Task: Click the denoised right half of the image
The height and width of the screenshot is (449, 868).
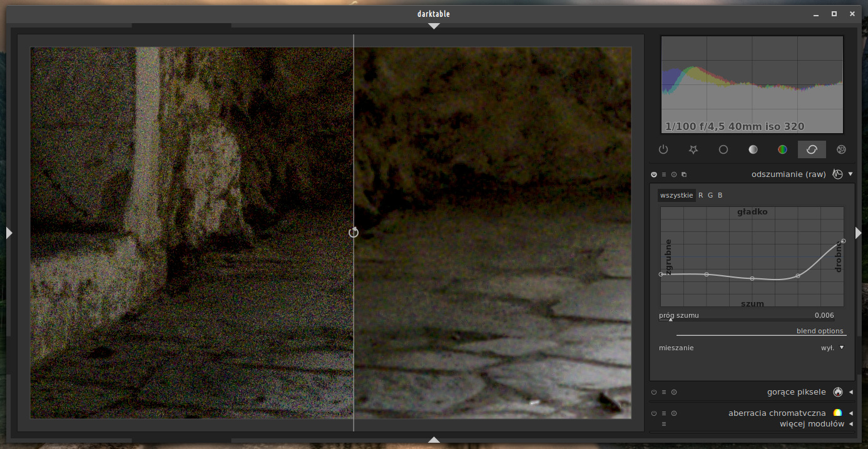Action: point(493,233)
